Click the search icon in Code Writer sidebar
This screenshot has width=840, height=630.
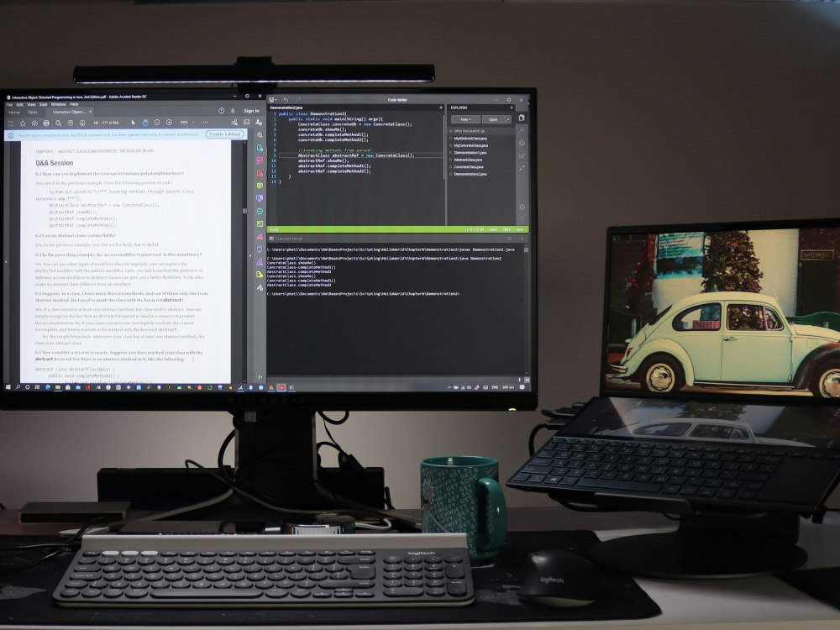[x=522, y=130]
